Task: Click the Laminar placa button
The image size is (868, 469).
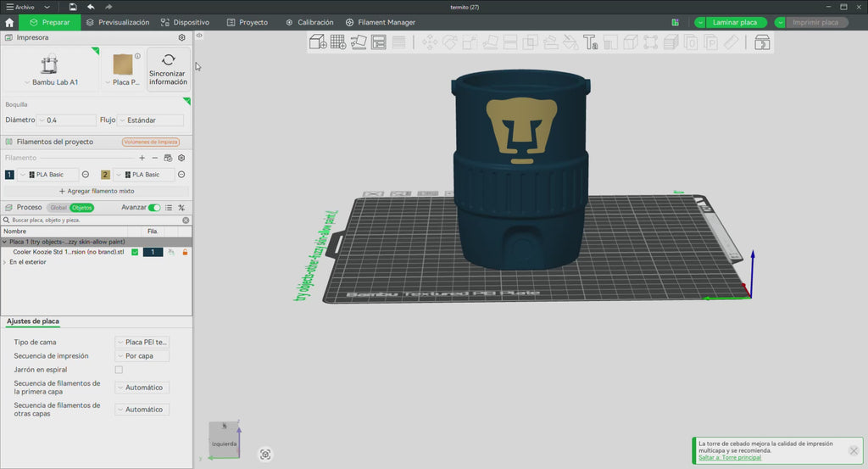Action: [x=735, y=23]
